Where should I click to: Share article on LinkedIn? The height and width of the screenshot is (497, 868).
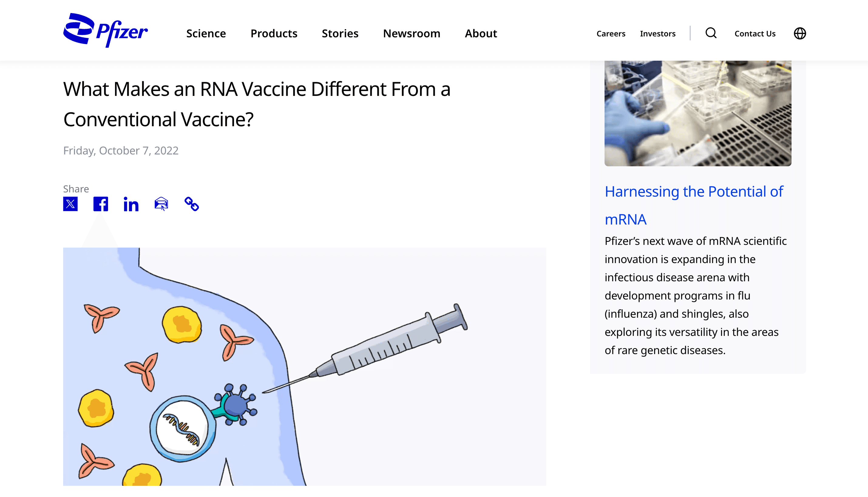tap(131, 204)
